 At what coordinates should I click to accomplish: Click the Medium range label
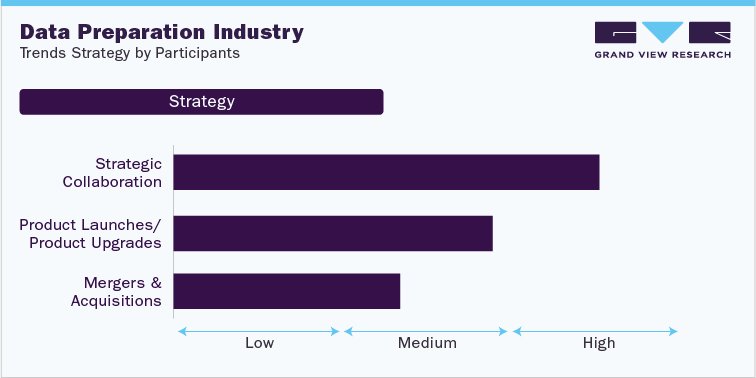[x=427, y=343]
